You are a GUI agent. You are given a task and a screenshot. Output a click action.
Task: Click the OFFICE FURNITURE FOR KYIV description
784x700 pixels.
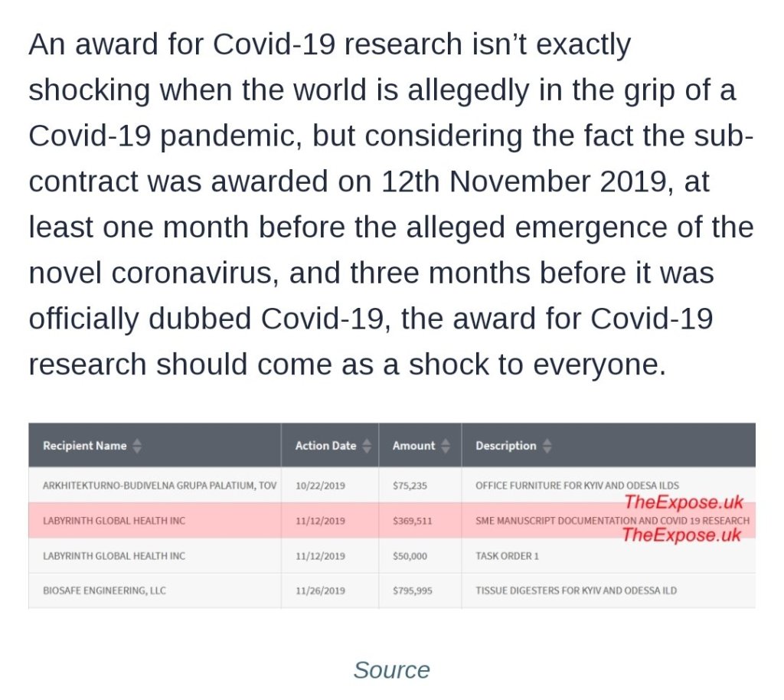pyautogui.click(x=577, y=486)
